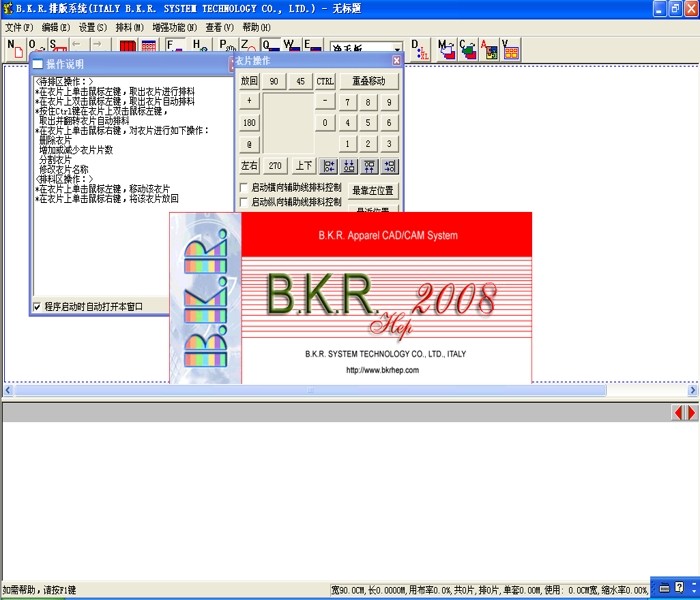Click the 上下 flip button

(304, 166)
